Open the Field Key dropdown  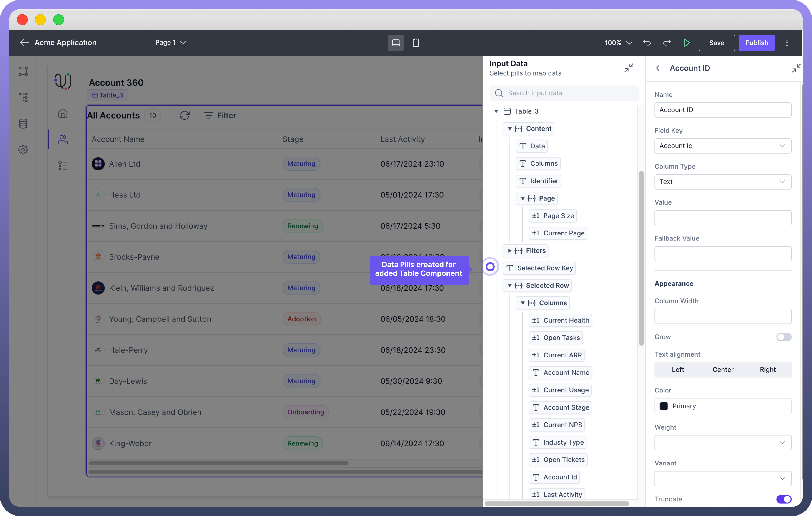[723, 146]
